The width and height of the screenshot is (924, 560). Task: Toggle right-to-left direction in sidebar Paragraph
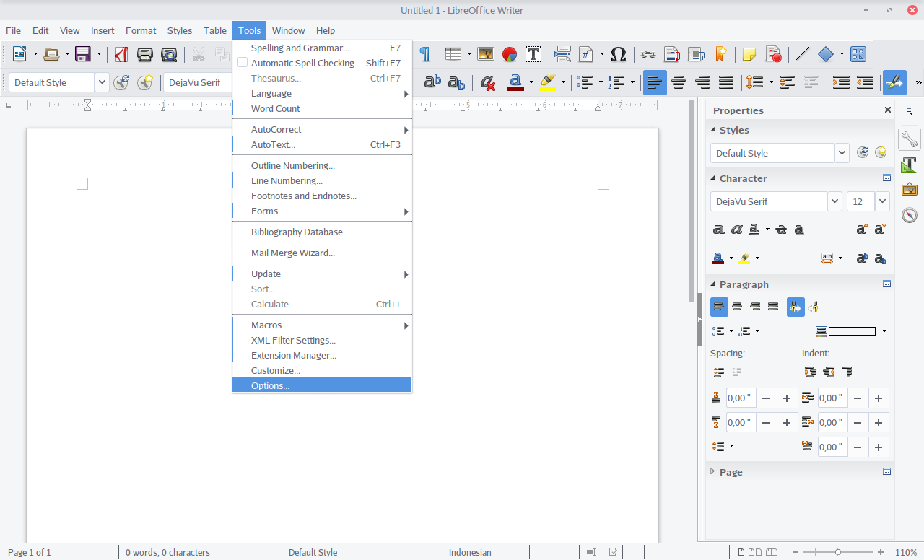coord(814,307)
